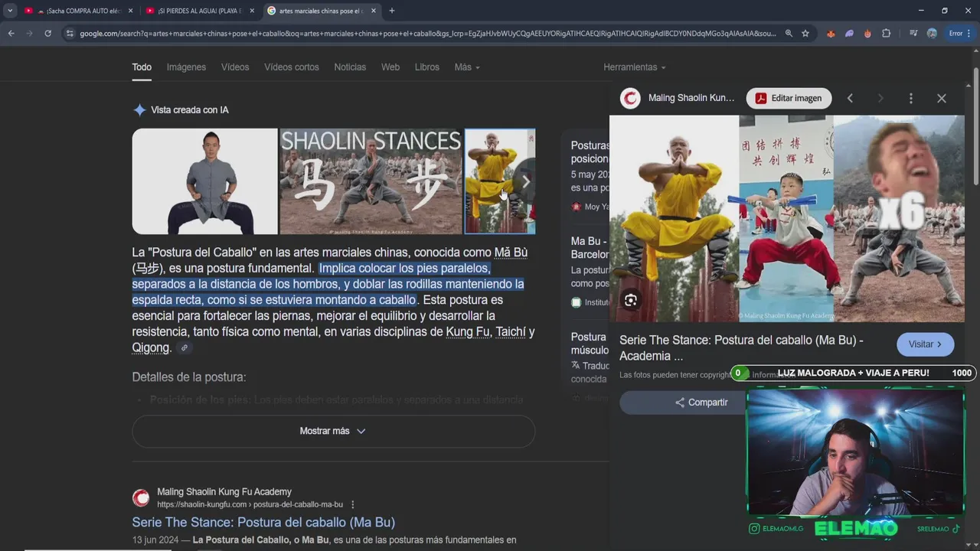The width and height of the screenshot is (980, 551).
Task: Open the image panel three-dot menu
Action: point(911,98)
